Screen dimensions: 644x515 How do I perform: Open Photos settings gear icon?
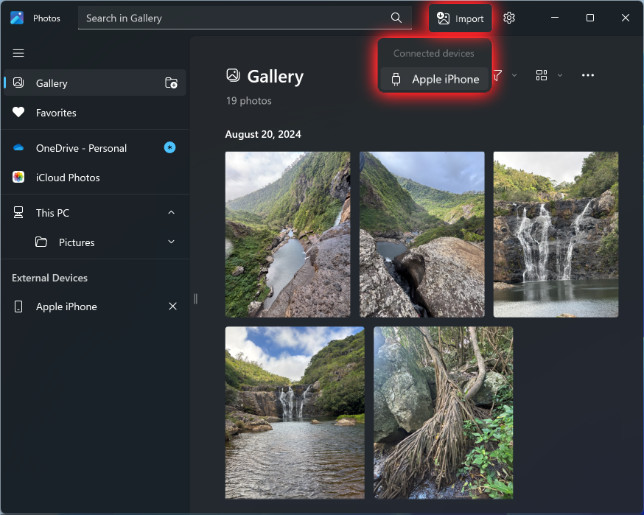click(x=509, y=18)
